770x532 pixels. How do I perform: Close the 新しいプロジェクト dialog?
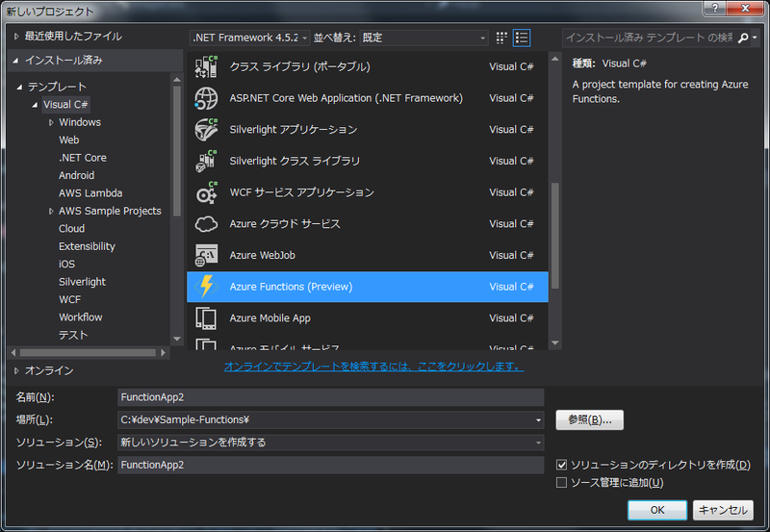pos(744,8)
